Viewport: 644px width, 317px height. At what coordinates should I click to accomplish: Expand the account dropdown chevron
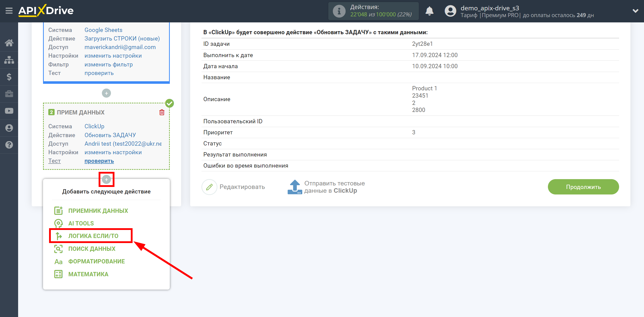pos(635,11)
